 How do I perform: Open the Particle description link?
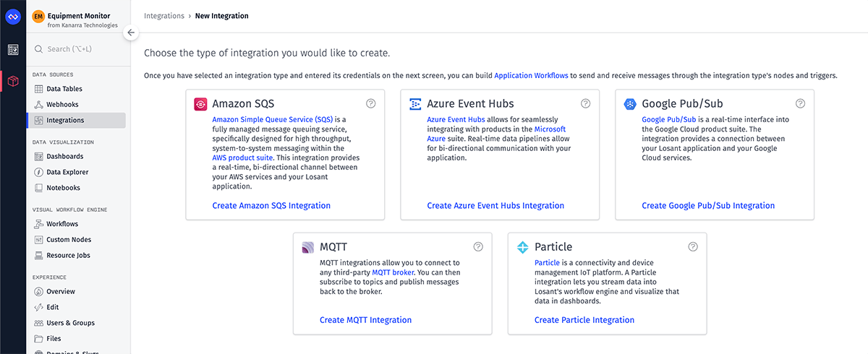coord(548,262)
